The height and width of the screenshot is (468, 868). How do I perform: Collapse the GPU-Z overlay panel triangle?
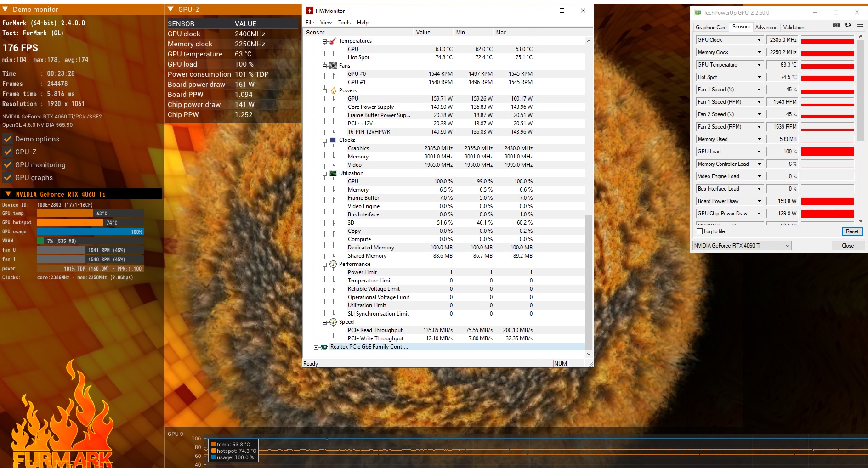click(x=170, y=9)
